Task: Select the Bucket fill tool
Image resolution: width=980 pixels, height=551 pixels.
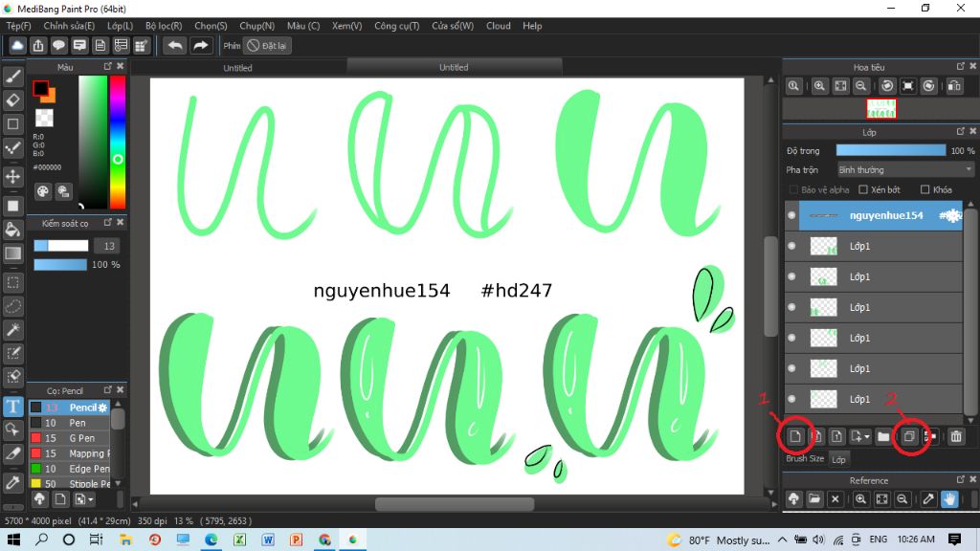Action: tap(13, 230)
